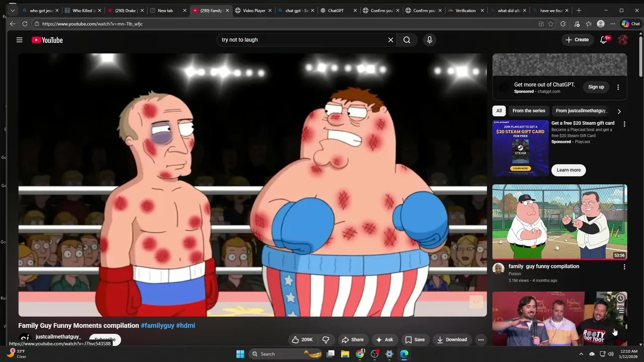Open the #familyguy hashtag link
Image resolution: width=644 pixels, height=362 pixels.
coord(157,325)
